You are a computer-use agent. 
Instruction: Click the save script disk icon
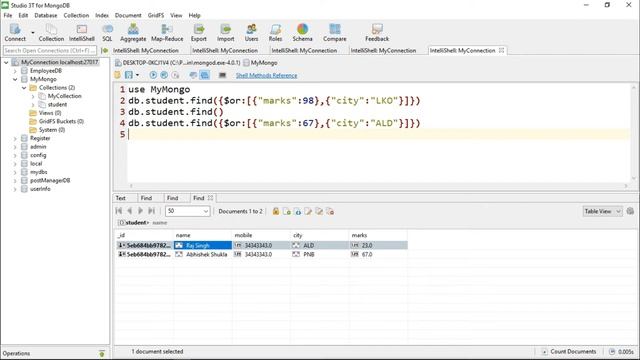129,75
